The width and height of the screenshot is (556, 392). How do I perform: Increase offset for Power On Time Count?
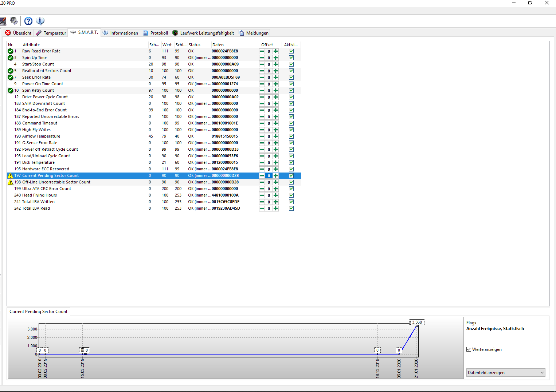click(x=276, y=84)
